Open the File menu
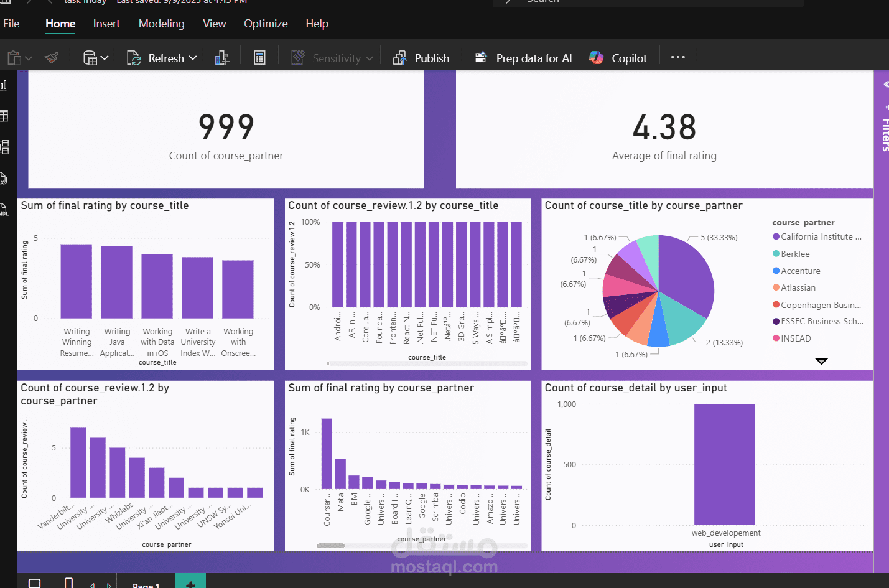Screen dimensions: 889x588 [11, 24]
